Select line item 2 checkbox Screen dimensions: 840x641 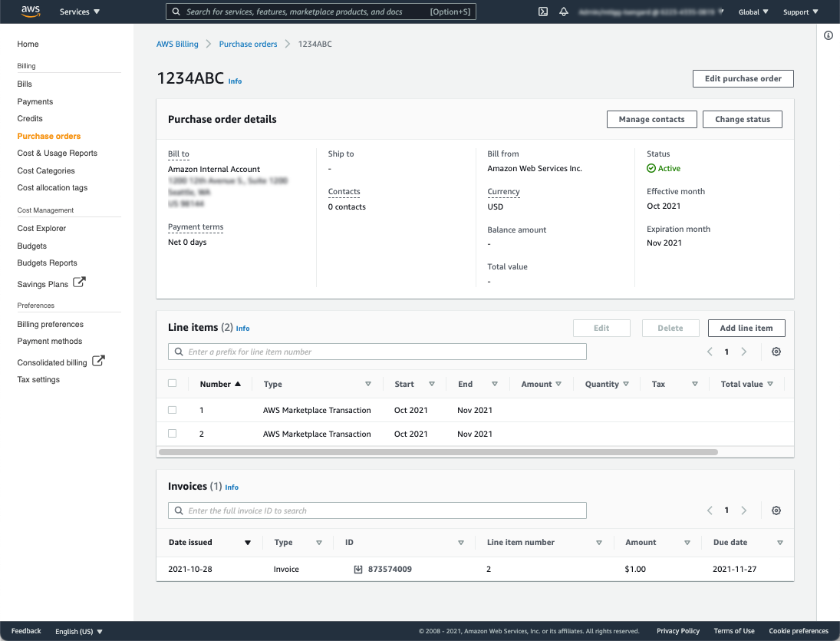coord(172,433)
